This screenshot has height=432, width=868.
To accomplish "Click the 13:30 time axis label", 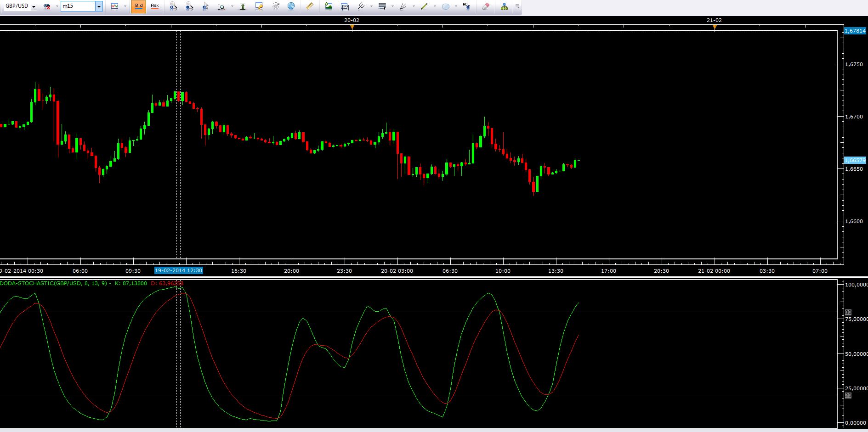I will point(556,271).
